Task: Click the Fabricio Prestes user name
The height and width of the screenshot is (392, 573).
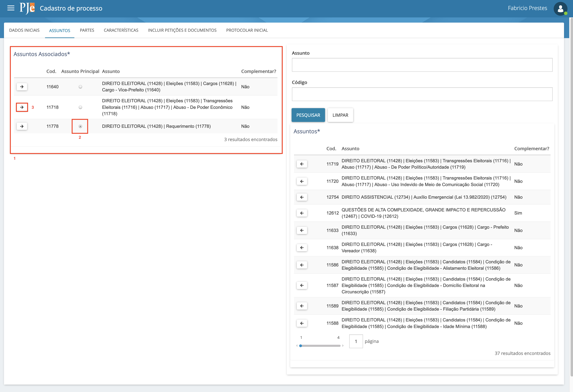Action: pos(527,8)
